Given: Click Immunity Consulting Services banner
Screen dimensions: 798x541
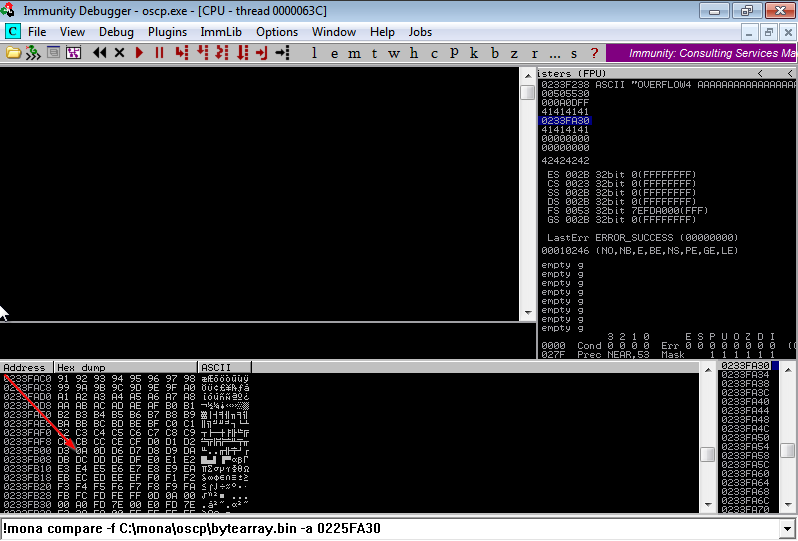Looking at the screenshot, I should [x=702, y=53].
